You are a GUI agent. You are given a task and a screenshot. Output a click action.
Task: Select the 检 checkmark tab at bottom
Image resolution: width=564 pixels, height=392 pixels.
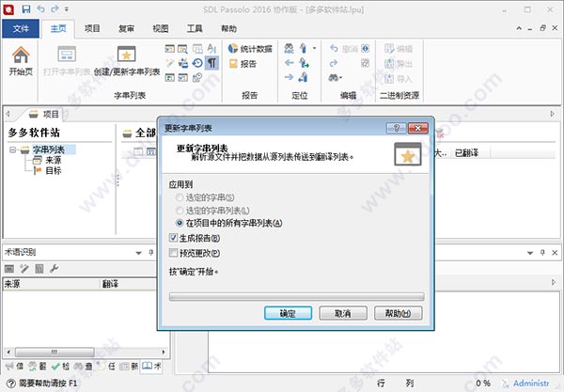point(60,366)
